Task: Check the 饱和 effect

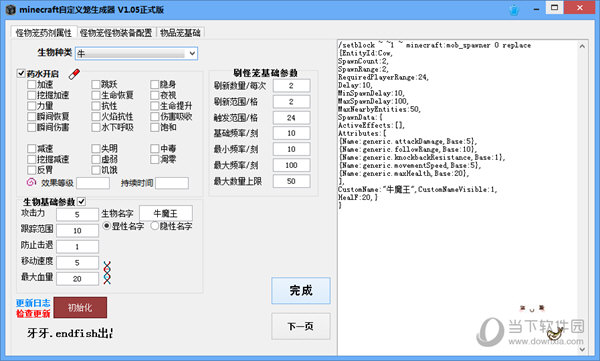Action: coord(155,127)
